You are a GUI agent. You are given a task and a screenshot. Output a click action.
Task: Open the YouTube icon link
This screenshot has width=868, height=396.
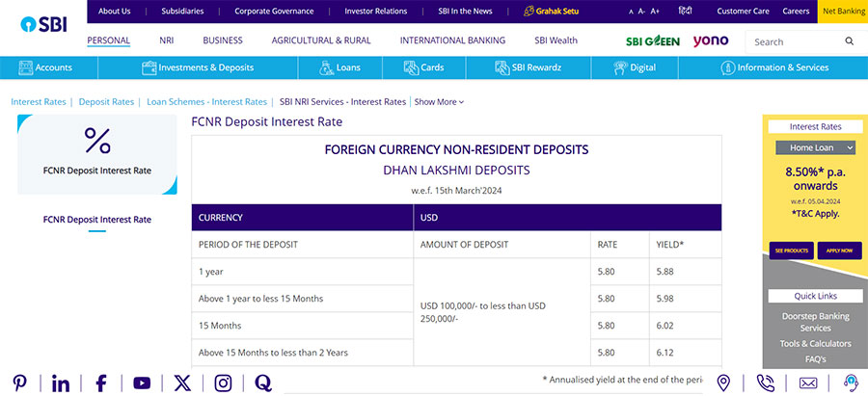pos(142,383)
